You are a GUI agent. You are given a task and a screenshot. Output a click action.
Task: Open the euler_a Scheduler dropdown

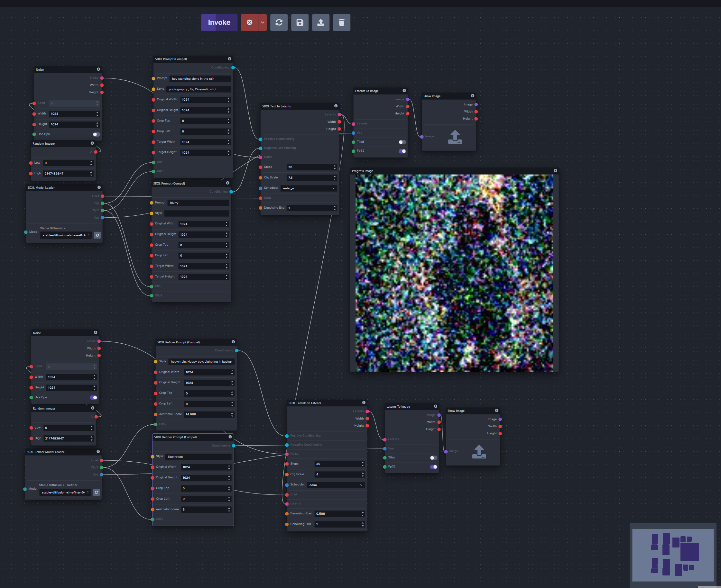pos(309,188)
